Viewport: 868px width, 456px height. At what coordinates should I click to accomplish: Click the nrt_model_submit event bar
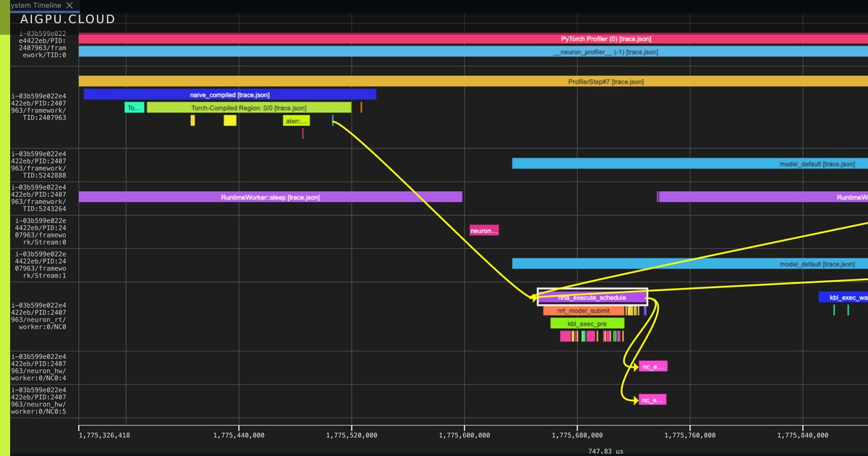(x=584, y=311)
